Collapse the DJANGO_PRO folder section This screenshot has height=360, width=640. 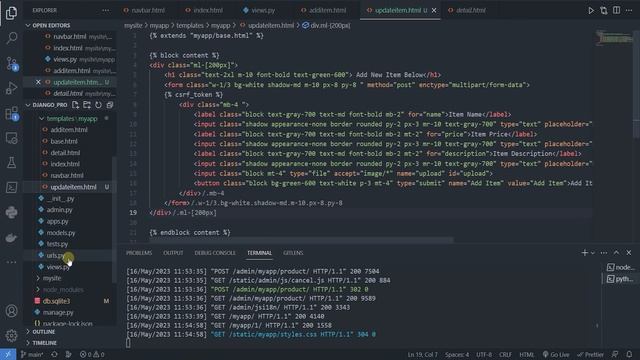tap(46, 105)
